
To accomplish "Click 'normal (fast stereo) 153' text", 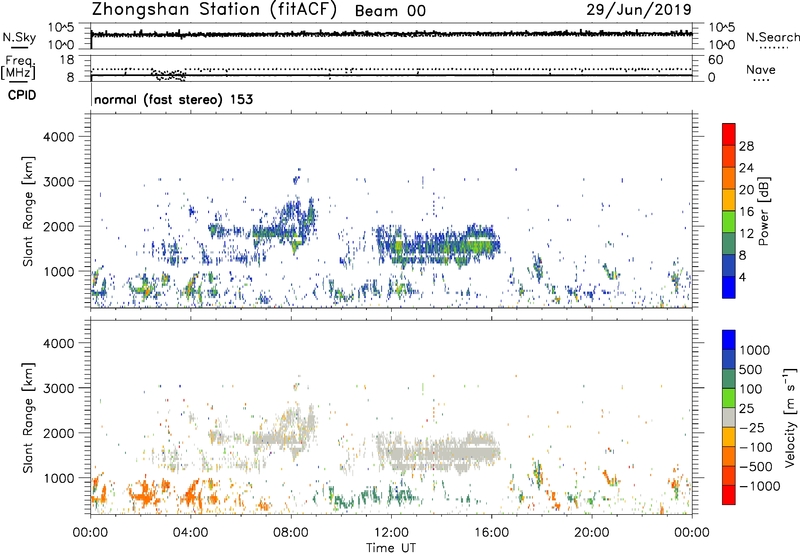I will pyautogui.click(x=173, y=99).
